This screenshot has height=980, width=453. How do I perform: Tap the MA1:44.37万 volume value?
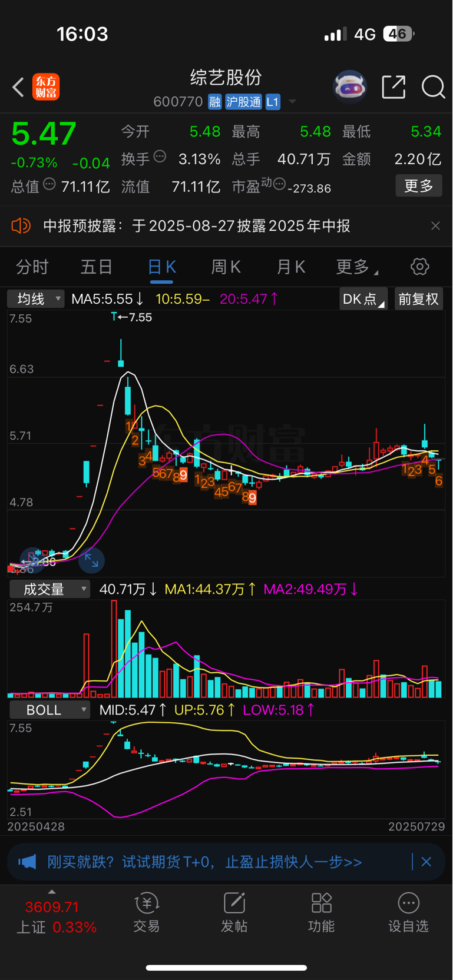(x=210, y=589)
